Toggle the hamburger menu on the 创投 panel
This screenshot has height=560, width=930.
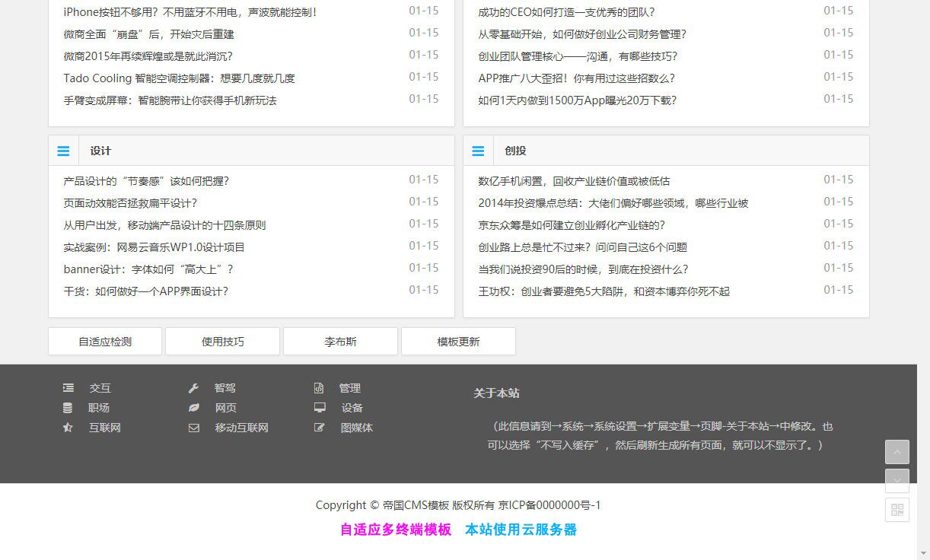click(479, 150)
